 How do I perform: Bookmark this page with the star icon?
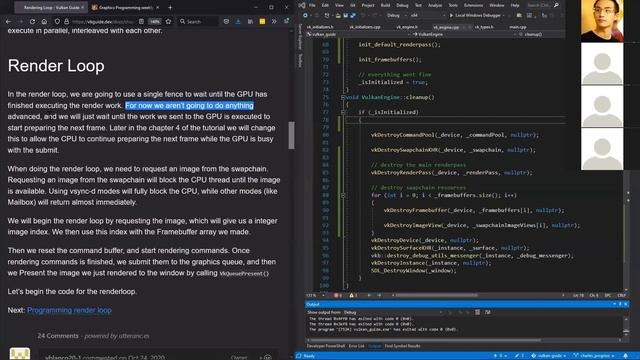coord(168,21)
